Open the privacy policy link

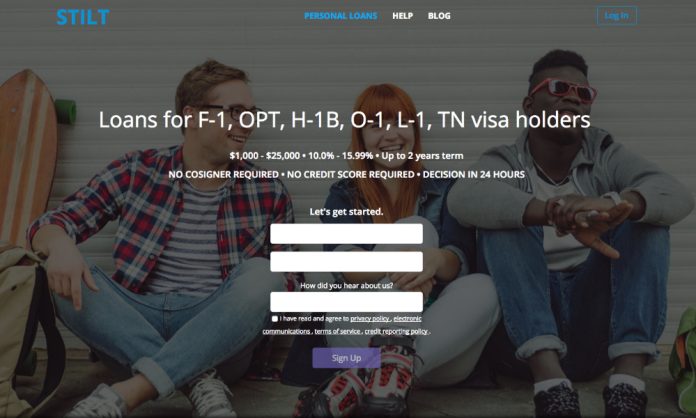point(370,319)
